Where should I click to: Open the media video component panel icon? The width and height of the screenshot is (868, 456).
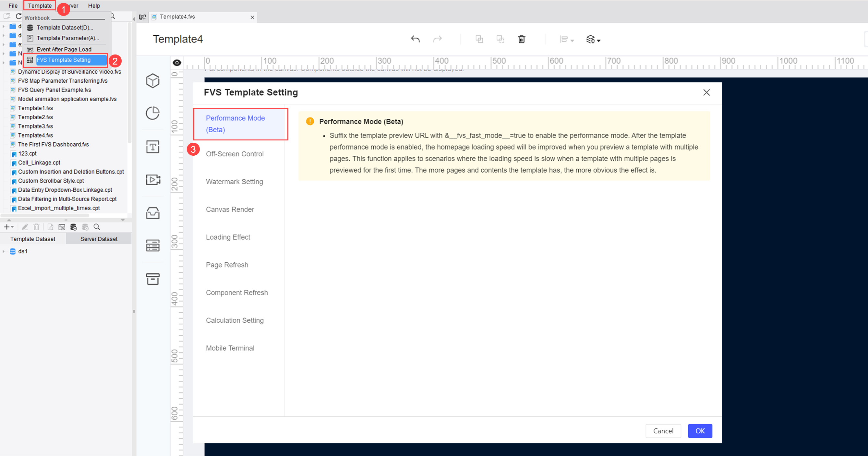[153, 180]
